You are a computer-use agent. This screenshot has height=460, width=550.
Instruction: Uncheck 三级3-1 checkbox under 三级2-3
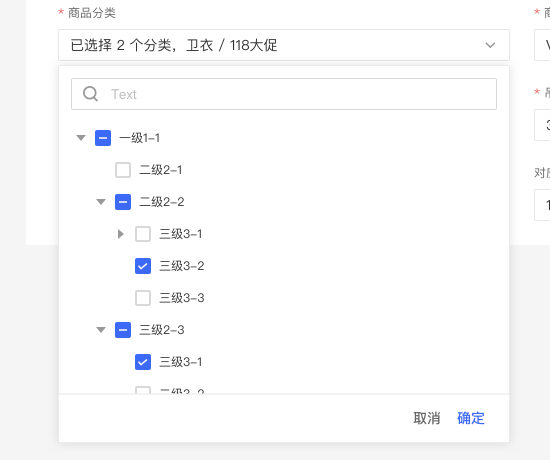coord(143,362)
